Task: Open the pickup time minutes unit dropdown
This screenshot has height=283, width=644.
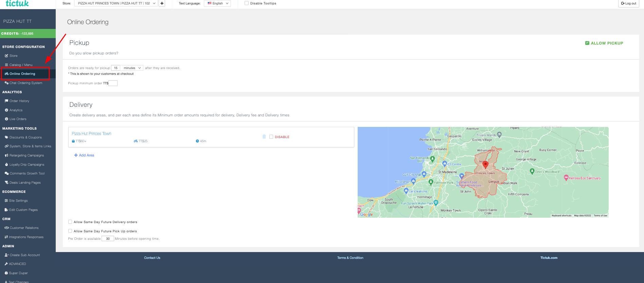Action: point(132,68)
